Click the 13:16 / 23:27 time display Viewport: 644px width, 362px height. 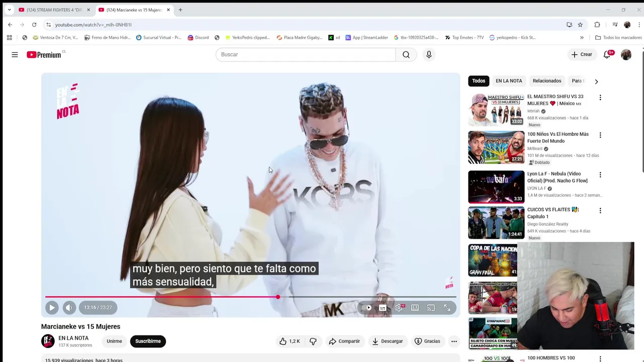click(98, 308)
